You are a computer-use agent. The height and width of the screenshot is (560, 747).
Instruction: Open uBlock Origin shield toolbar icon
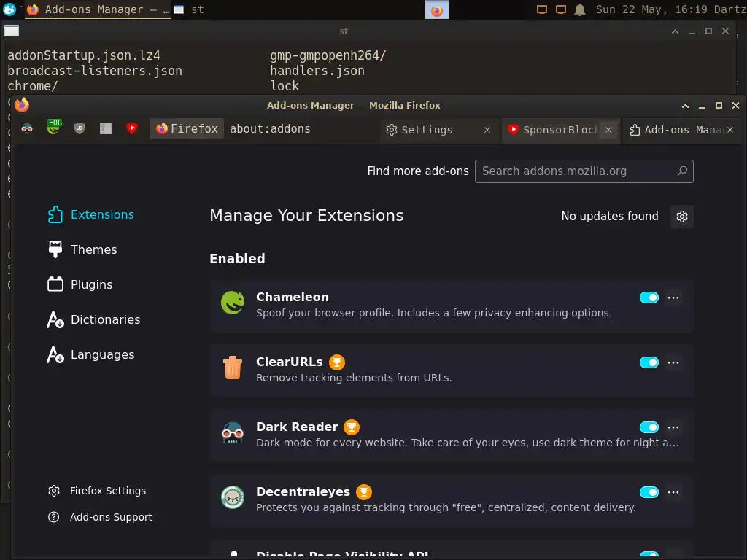point(80,128)
